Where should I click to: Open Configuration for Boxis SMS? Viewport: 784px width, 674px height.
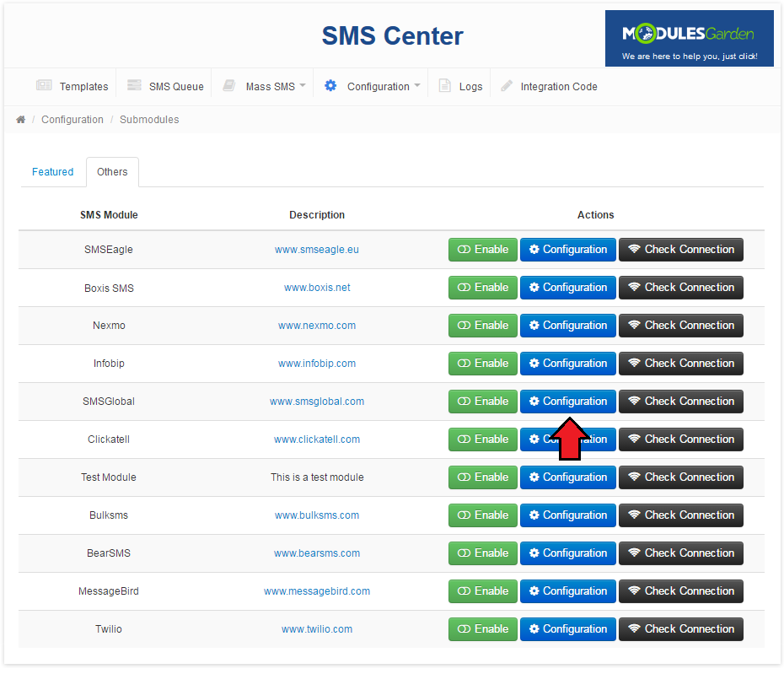pos(568,288)
